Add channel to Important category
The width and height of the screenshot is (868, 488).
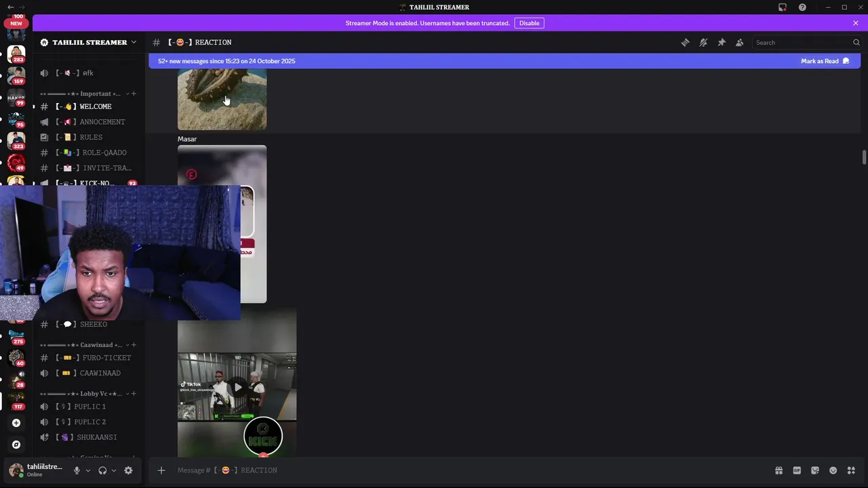(134, 94)
